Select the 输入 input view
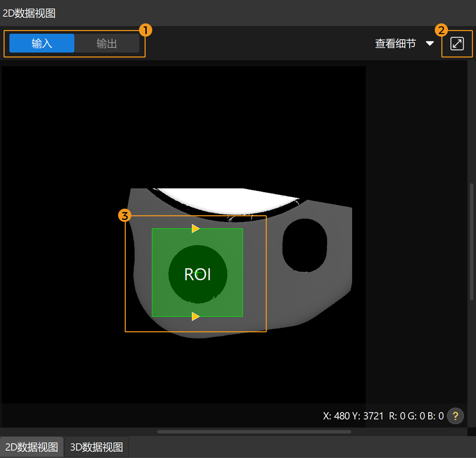 point(41,43)
